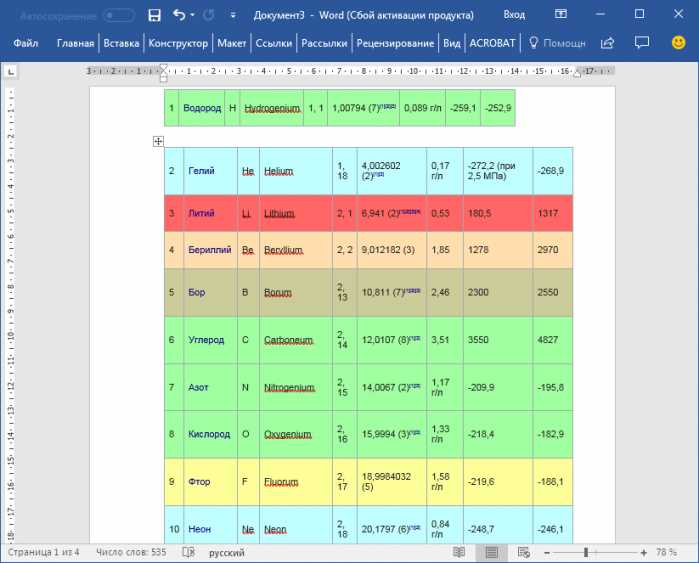Click the smiley feedback icon
The width and height of the screenshot is (699, 563).
pyautogui.click(x=678, y=43)
